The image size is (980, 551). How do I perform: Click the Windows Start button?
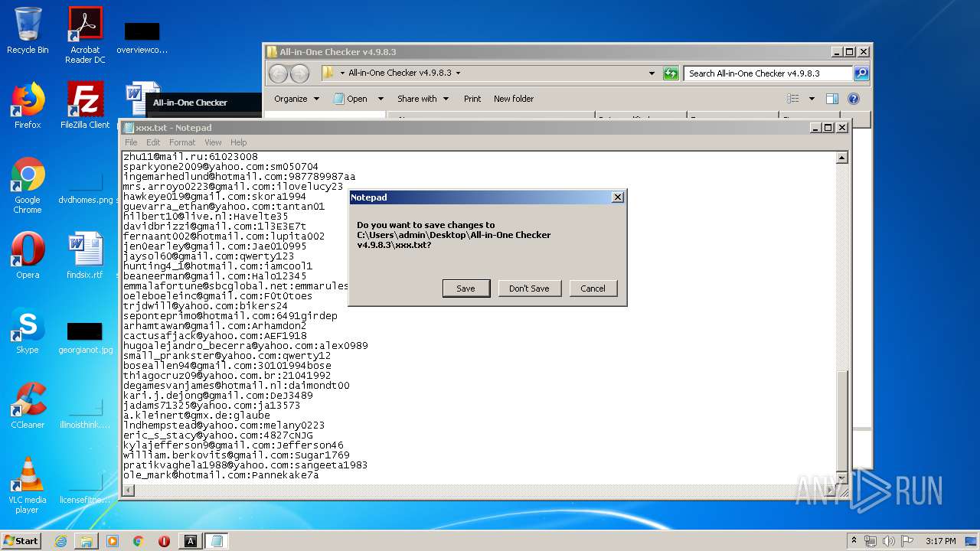(x=21, y=541)
